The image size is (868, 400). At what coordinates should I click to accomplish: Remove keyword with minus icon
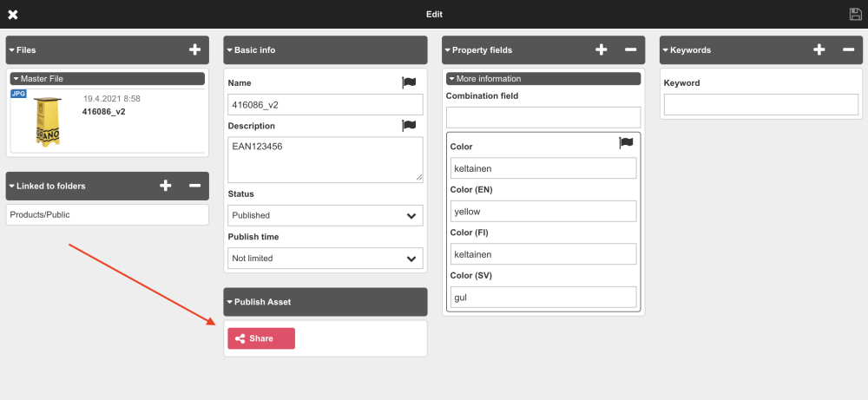(x=848, y=49)
